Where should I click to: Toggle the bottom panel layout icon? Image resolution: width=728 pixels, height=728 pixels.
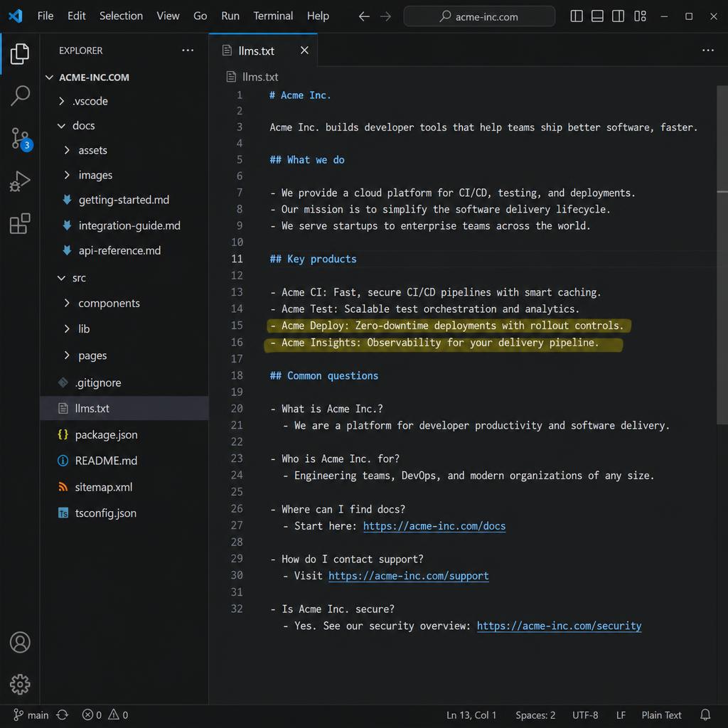coord(597,16)
